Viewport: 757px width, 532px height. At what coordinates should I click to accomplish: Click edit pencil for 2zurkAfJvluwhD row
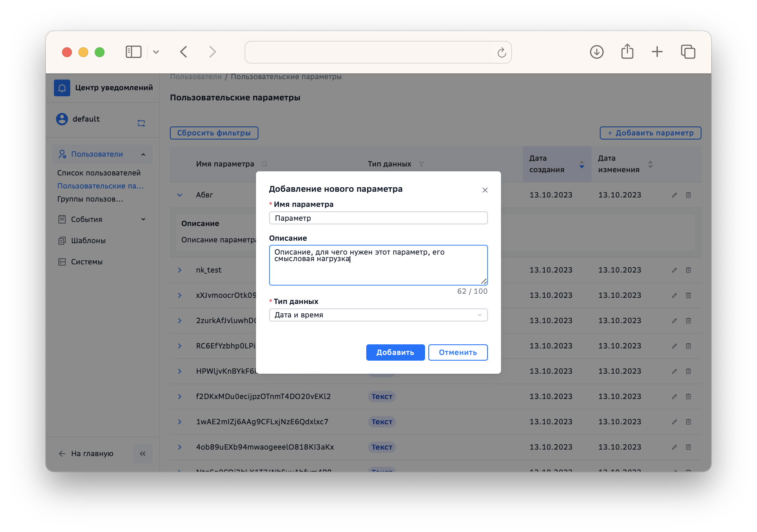[675, 321]
